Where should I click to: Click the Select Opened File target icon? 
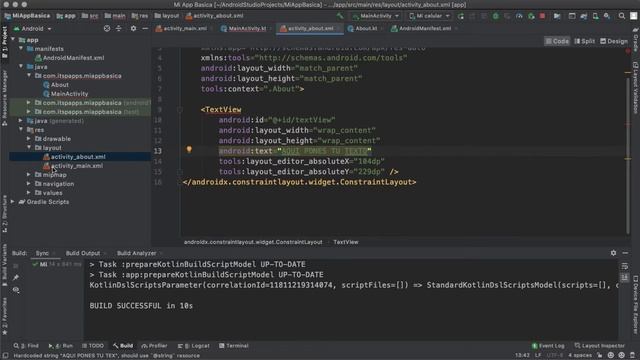107,29
